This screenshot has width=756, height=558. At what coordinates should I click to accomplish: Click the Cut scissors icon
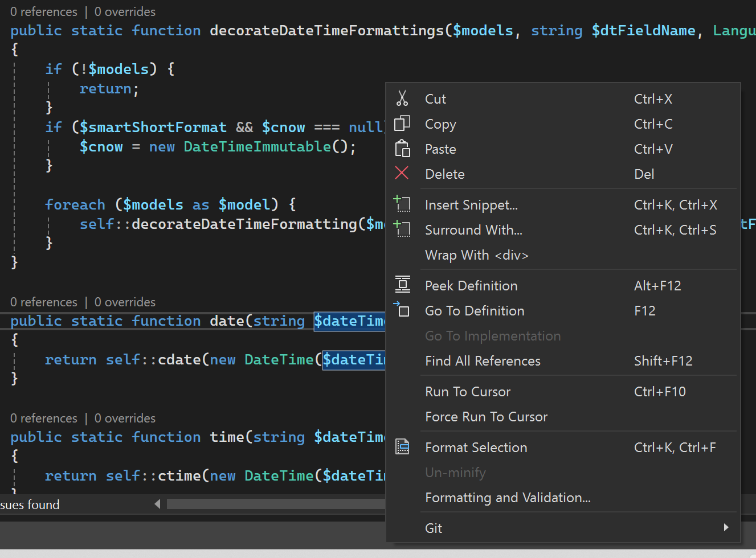[x=402, y=99]
